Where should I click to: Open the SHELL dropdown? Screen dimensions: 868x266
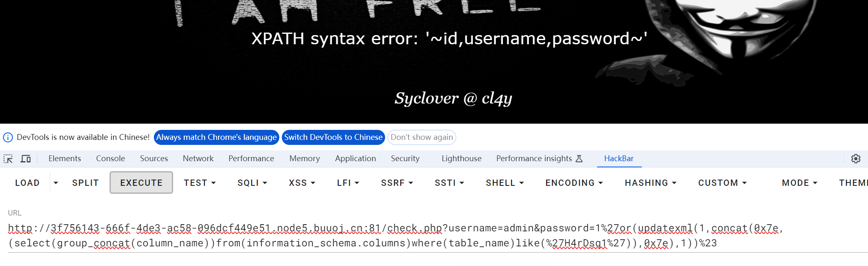(x=505, y=183)
